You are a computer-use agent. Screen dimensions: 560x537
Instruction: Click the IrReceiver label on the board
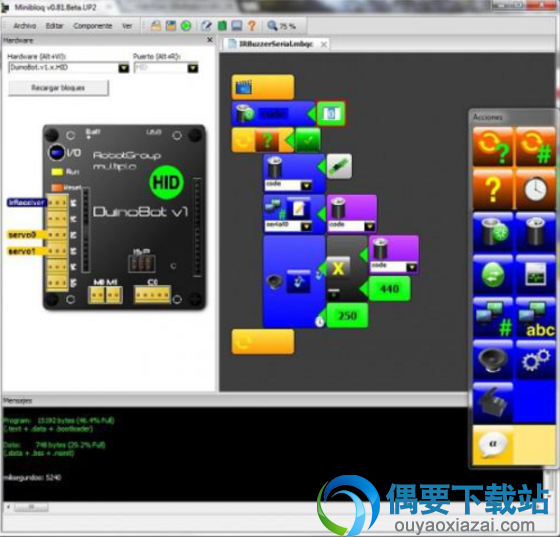click(27, 202)
